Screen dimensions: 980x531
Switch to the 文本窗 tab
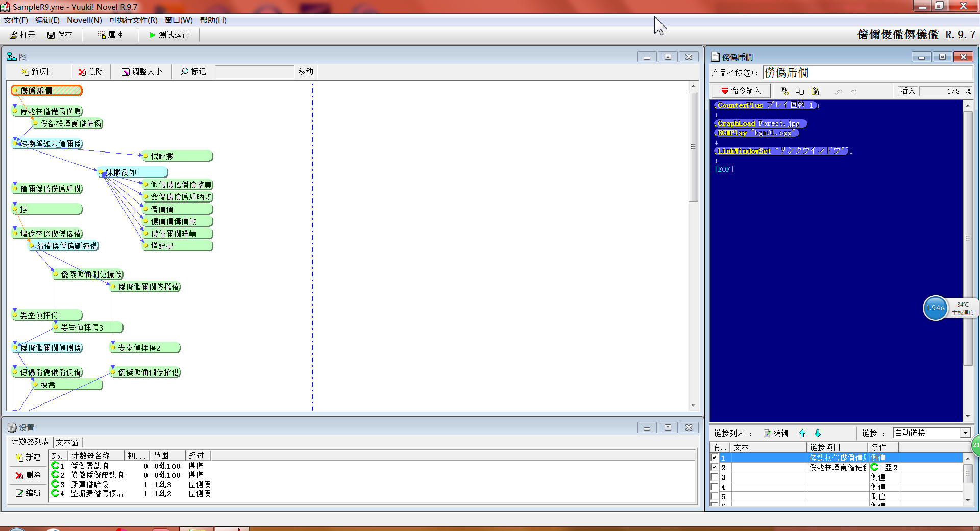[67, 442]
